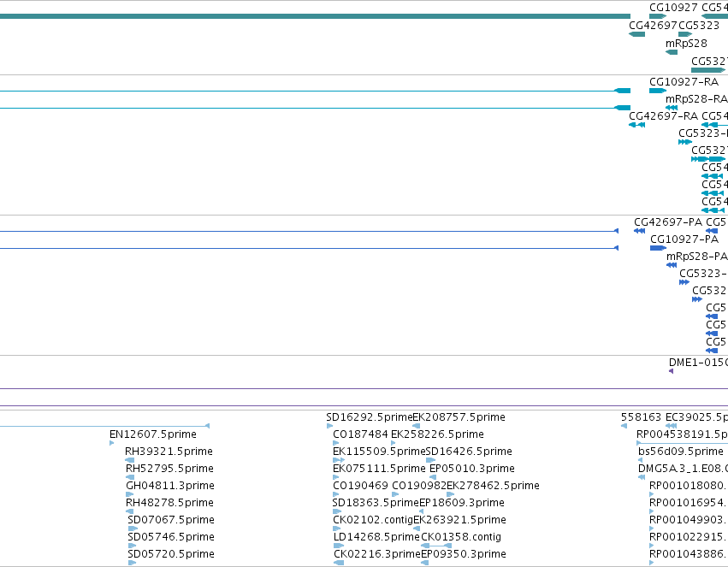Screen dimensions: 728x567
Task: Select EST EK258226.5prime
Action: pos(437,434)
